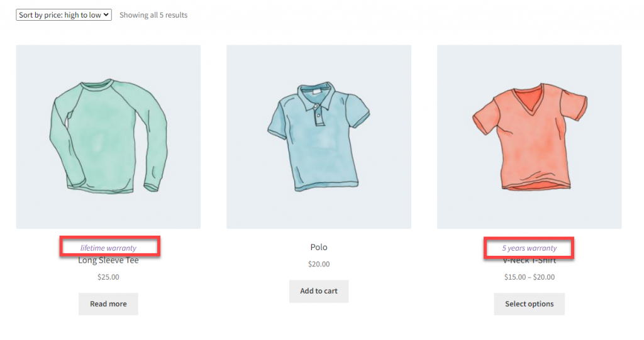Image resolution: width=644 pixels, height=340 pixels.
Task: Open the blue Polo shirt image
Action: pos(319,137)
